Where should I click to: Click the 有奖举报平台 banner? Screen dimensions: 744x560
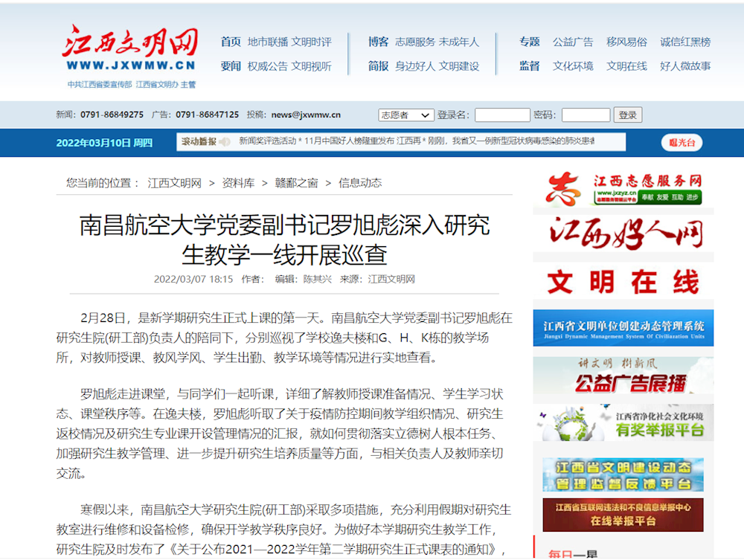coord(623,422)
